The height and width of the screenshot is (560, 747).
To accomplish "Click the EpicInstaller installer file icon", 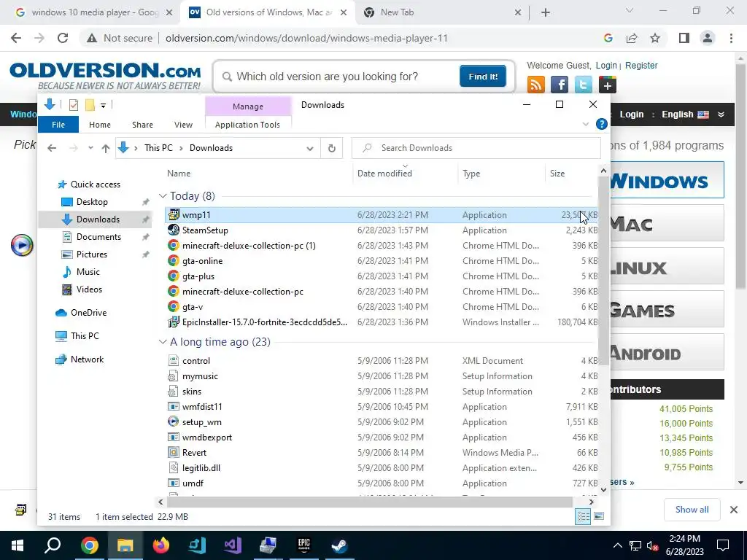I will click(x=174, y=322).
